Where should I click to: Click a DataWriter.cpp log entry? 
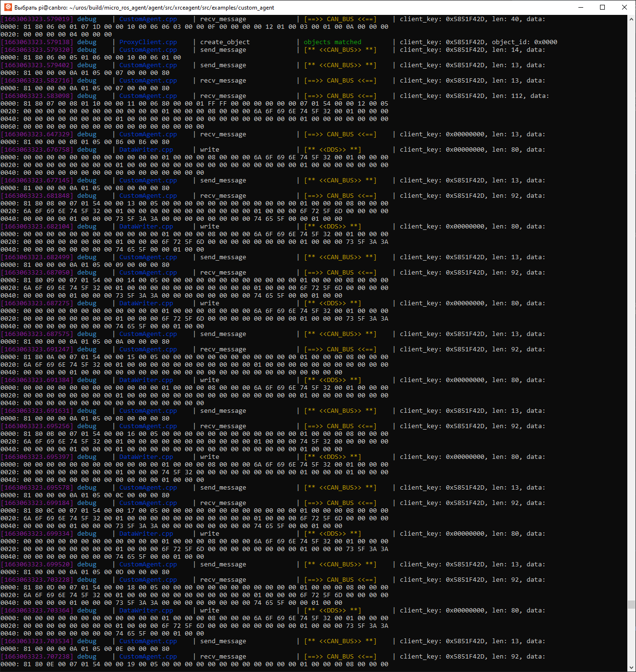pyautogui.click(x=145, y=149)
